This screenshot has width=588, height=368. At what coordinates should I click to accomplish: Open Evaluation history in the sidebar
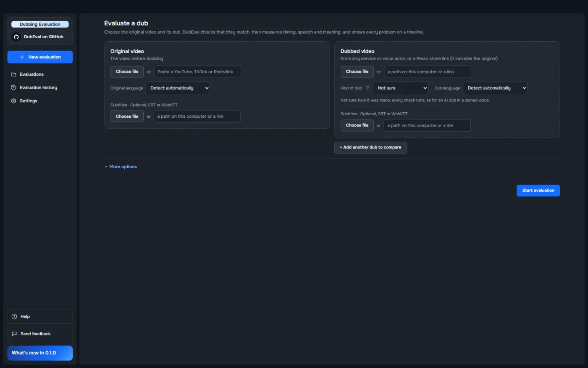tap(40, 87)
